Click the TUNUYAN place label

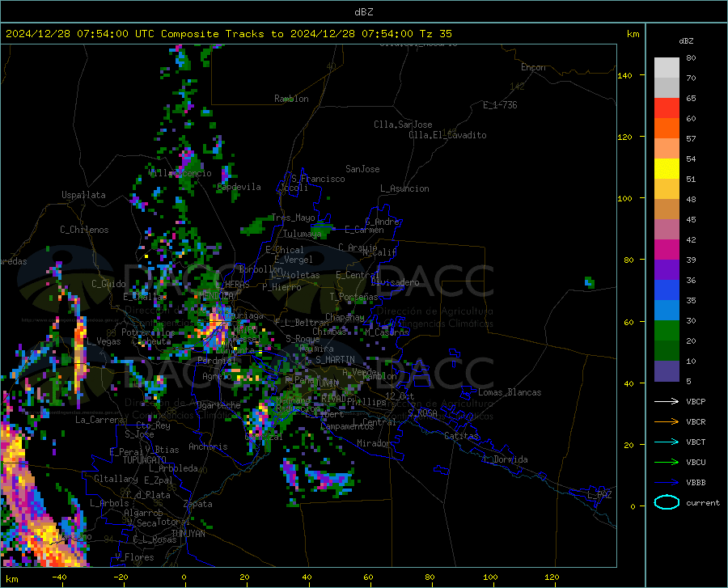tap(188, 534)
